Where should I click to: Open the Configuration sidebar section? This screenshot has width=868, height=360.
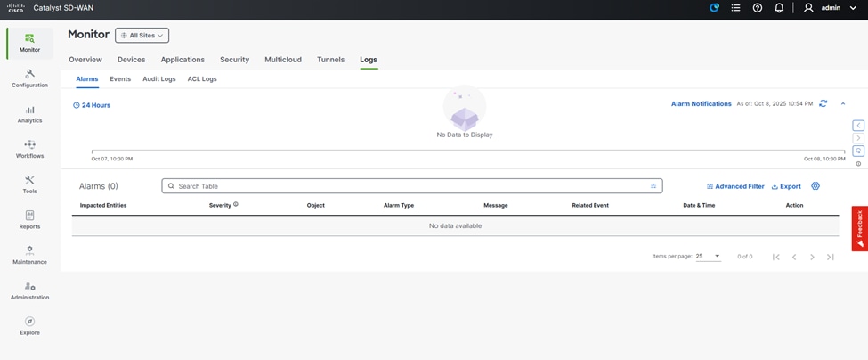click(30, 78)
